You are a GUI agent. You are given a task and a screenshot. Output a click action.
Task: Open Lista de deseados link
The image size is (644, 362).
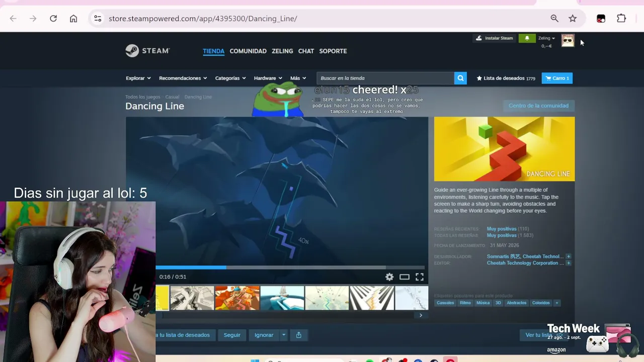click(506, 78)
